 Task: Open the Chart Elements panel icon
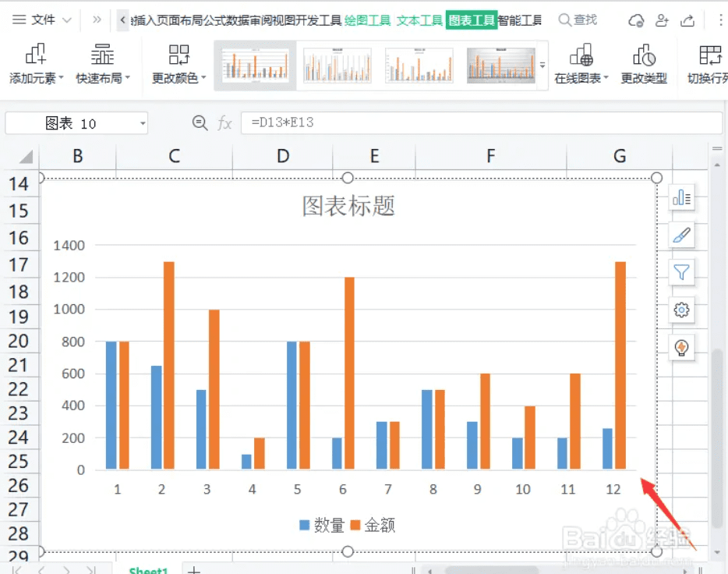pyautogui.click(x=682, y=198)
